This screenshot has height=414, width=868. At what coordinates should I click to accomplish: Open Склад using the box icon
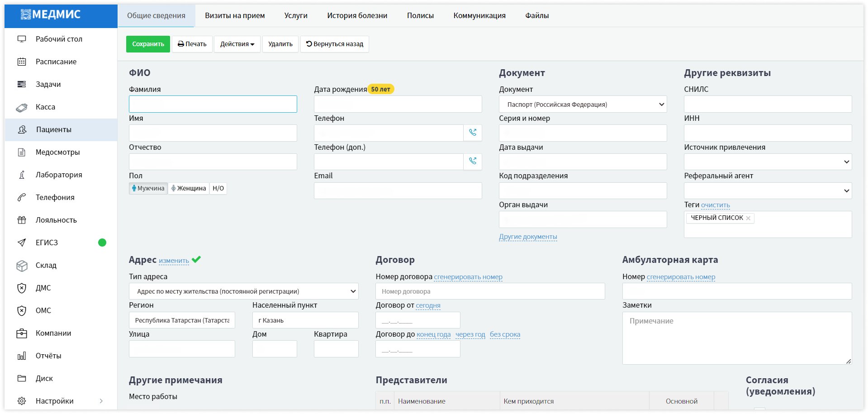(22, 266)
